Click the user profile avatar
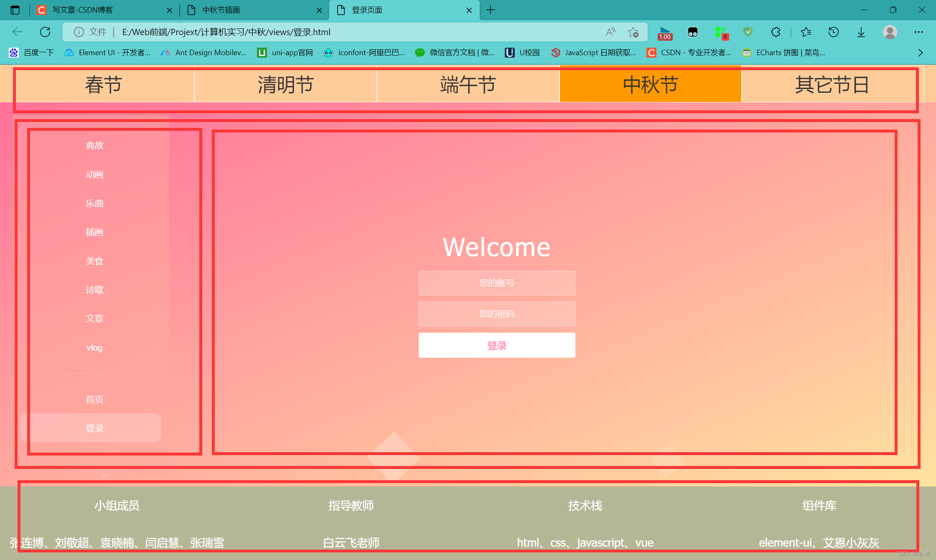 pyautogui.click(x=890, y=32)
